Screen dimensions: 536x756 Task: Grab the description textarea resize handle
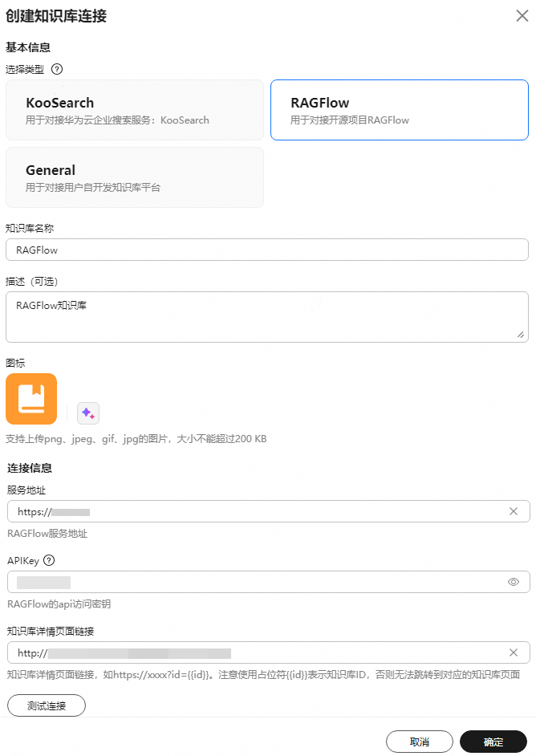tap(521, 335)
